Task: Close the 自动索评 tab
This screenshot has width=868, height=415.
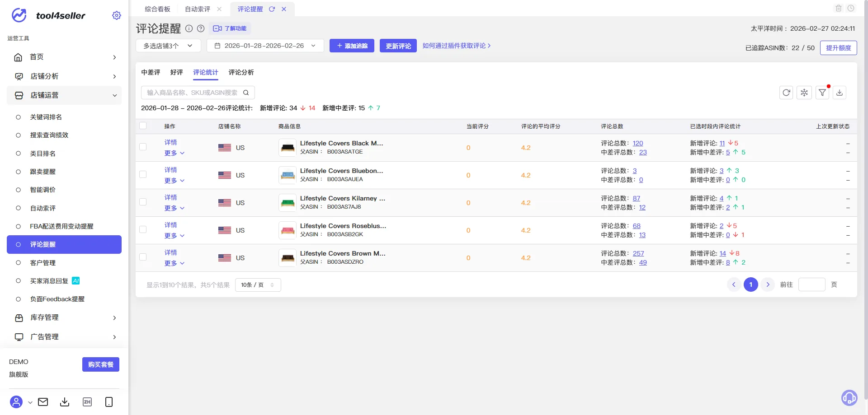Action: (219, 9)
